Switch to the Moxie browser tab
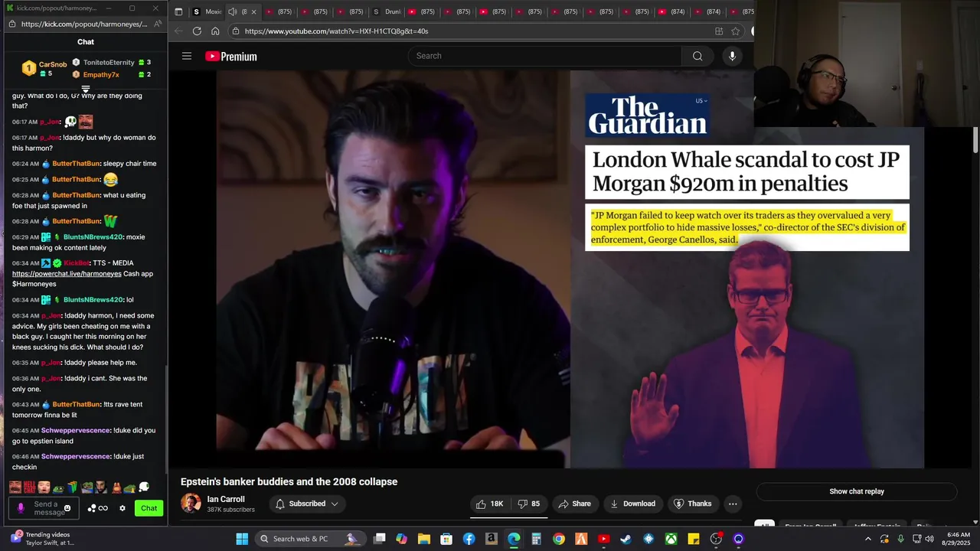 tap(207, 11)
